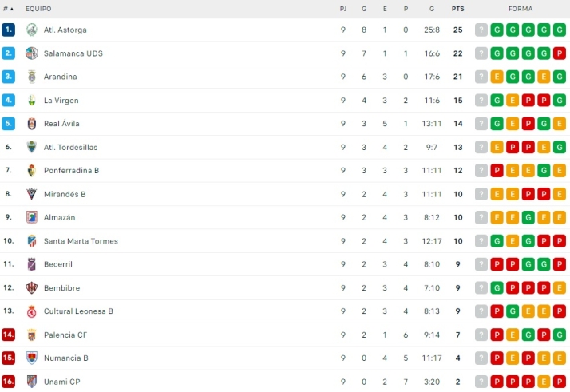Open the Cultural Leonesa B team page
Screen dimensions: 570x392
coord(78,311)
